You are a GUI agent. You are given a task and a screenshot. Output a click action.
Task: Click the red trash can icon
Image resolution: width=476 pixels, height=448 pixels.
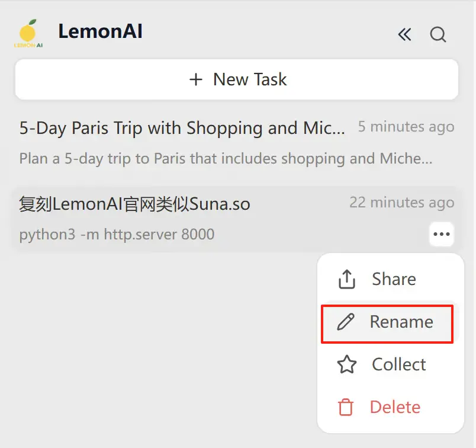pos(346,407)
